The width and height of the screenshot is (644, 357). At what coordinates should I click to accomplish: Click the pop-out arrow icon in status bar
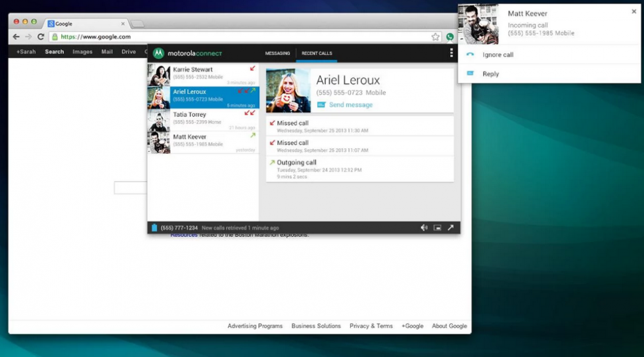pyautogui.click(x=451, y=228)
